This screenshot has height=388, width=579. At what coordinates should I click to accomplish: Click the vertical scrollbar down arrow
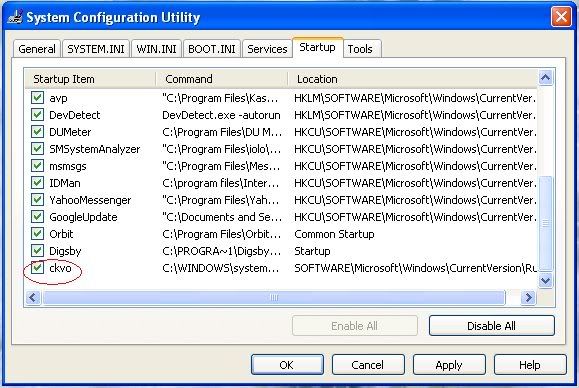pos(545,281)
